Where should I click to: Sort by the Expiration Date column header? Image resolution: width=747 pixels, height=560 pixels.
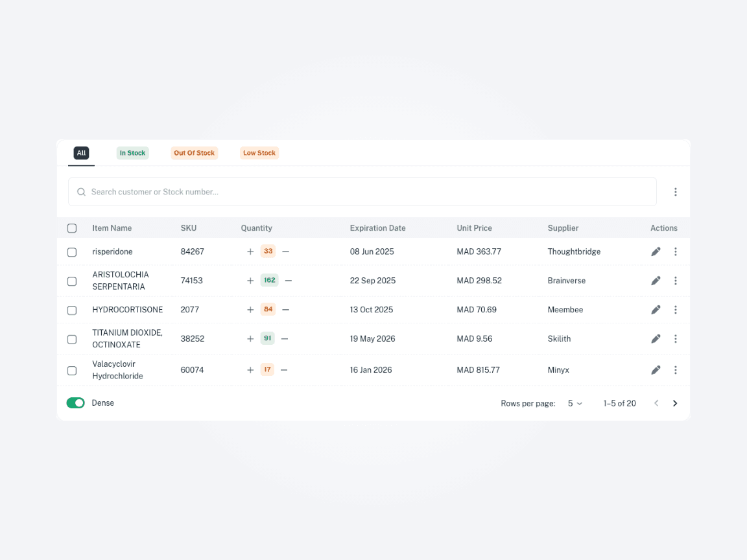pyautogui.click(x=377, y=228)
